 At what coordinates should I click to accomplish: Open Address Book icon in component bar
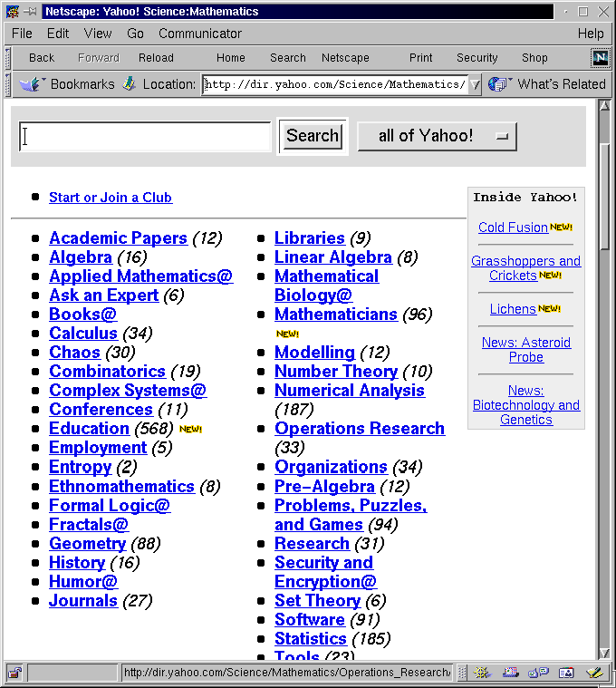(566, 673)
